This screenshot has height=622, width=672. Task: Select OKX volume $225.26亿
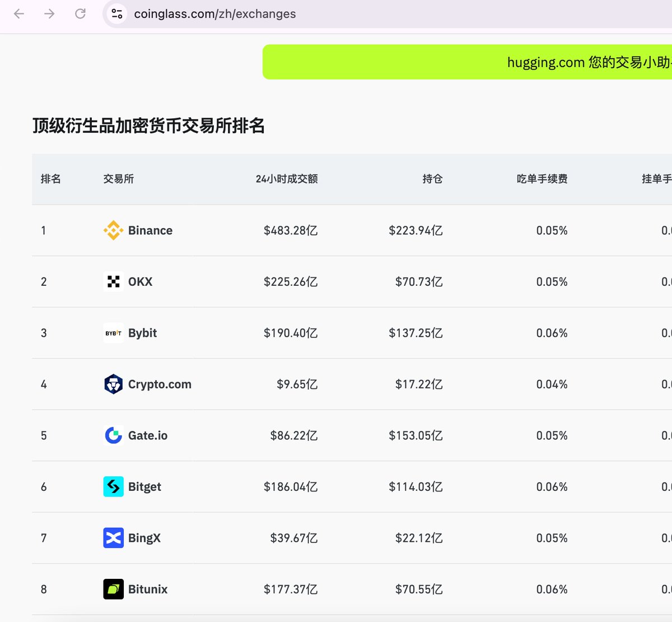coord(291,282)
